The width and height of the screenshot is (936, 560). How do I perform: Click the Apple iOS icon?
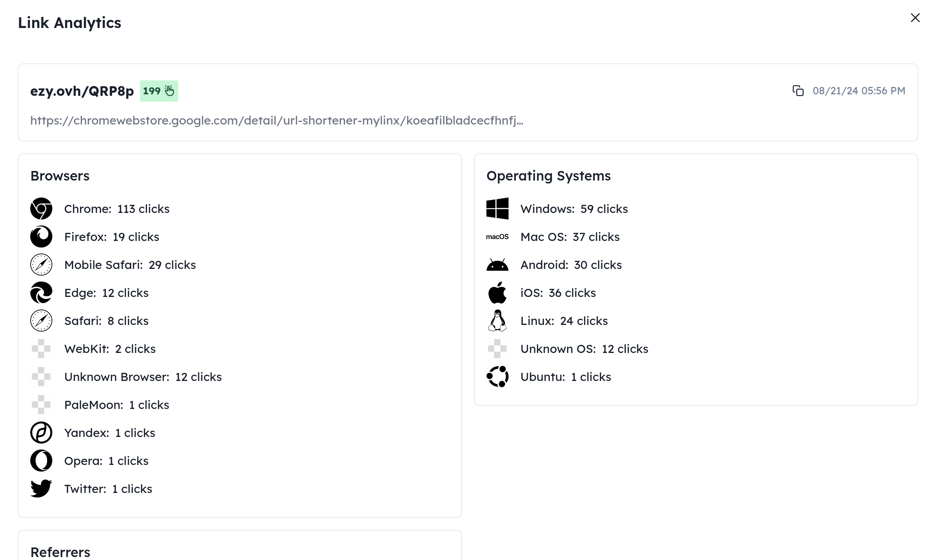point(497,293)
